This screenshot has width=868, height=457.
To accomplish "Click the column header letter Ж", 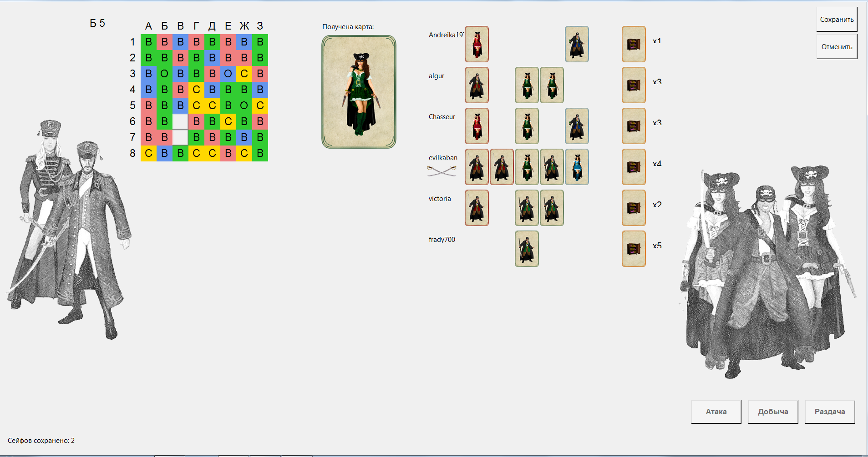I will coord(244,26).
